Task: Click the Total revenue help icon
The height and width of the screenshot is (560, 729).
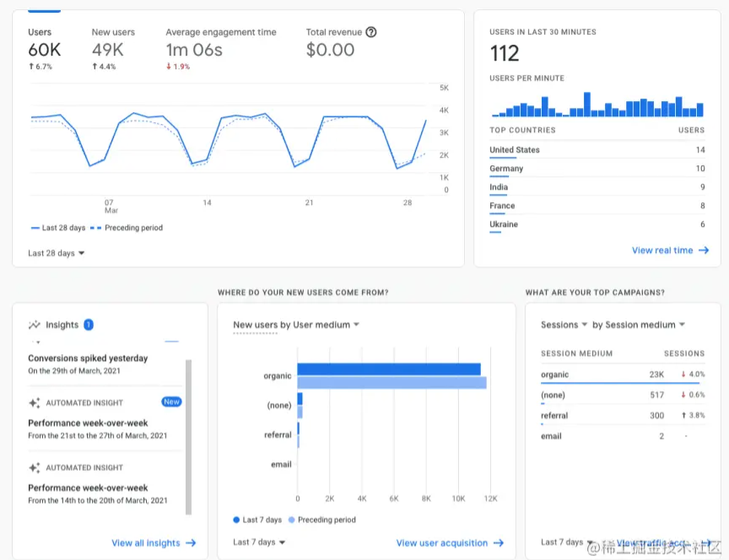Action: tap(371, 32)
